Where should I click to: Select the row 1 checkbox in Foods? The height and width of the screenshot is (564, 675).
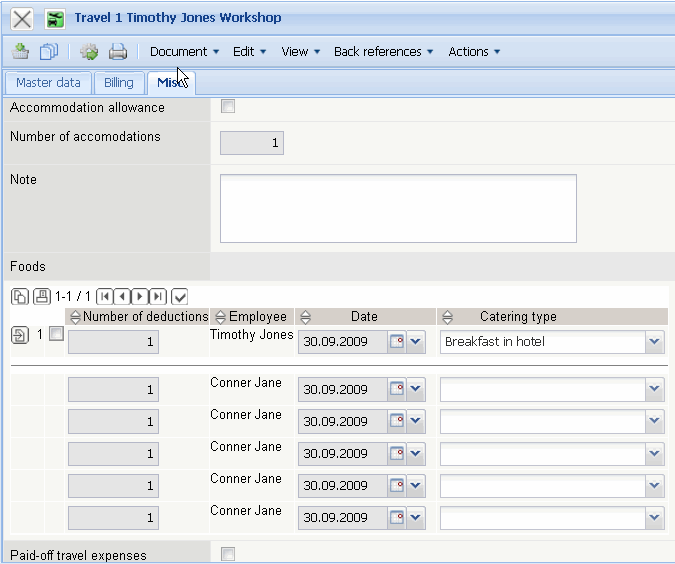(56, 335)
